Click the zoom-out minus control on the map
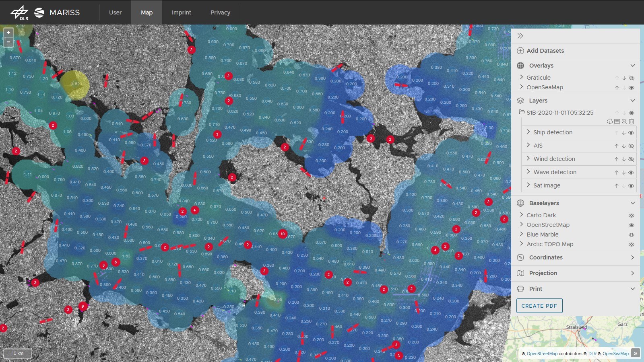Screen dimensions: 644x362 tap(8, 42)
